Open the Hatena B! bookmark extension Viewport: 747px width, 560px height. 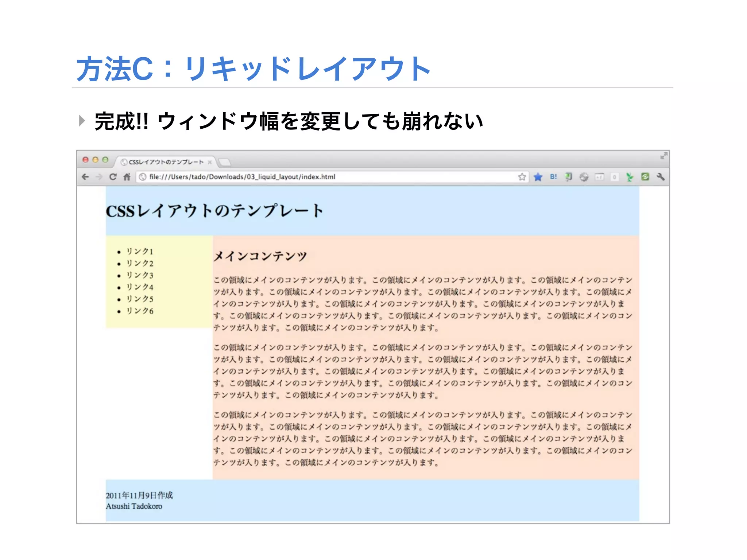point(553,177)
